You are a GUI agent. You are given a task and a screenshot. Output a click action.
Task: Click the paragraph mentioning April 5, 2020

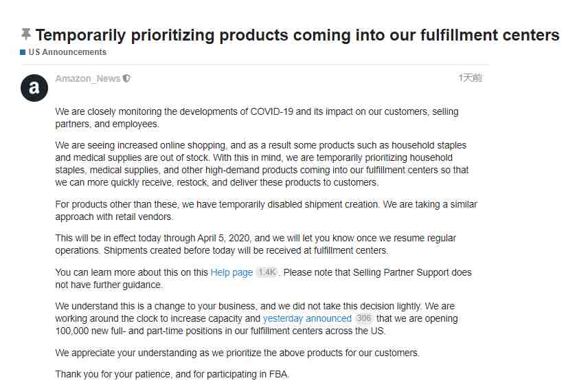(256, 244)
